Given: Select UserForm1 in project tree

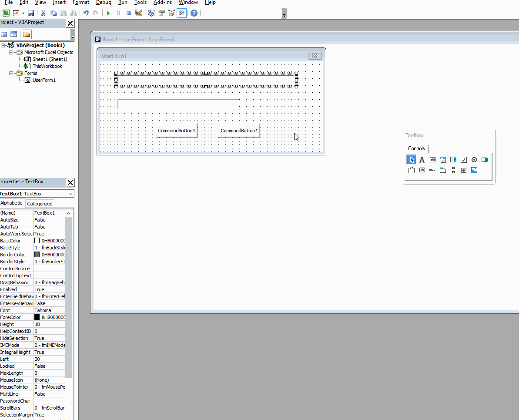Looking at the screenshot, I should [44, 80].
